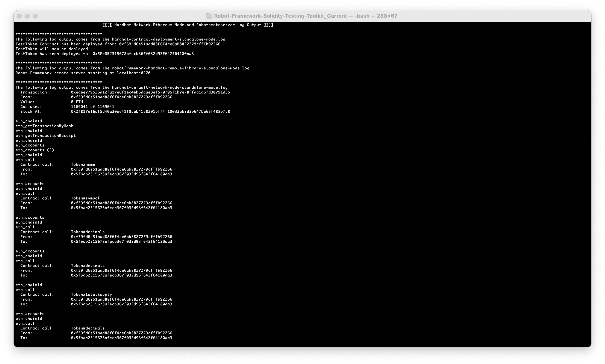Click the 0 ETH value entry
605x364 pixels.
click(x=77, y=102)
